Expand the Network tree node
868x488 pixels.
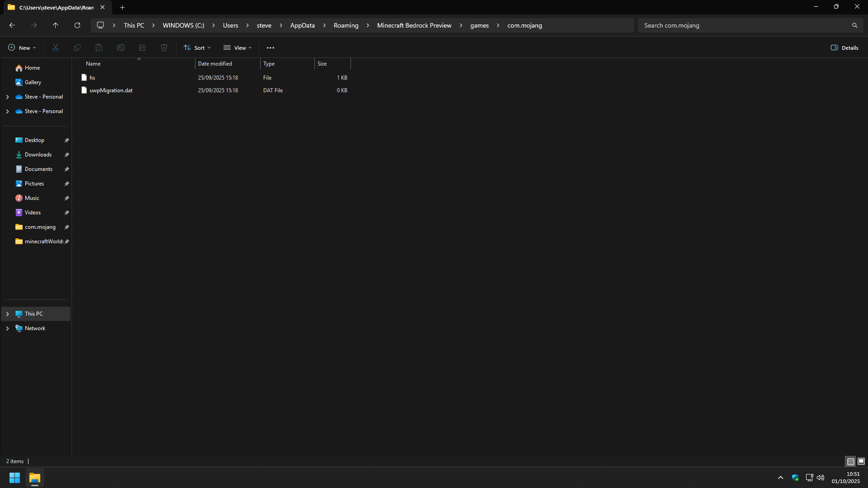[7, 328]
